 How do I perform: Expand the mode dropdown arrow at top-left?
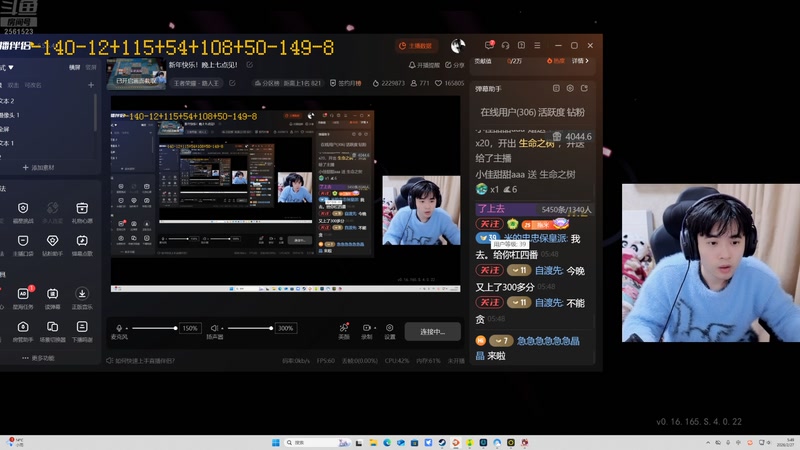pos(11,67)
